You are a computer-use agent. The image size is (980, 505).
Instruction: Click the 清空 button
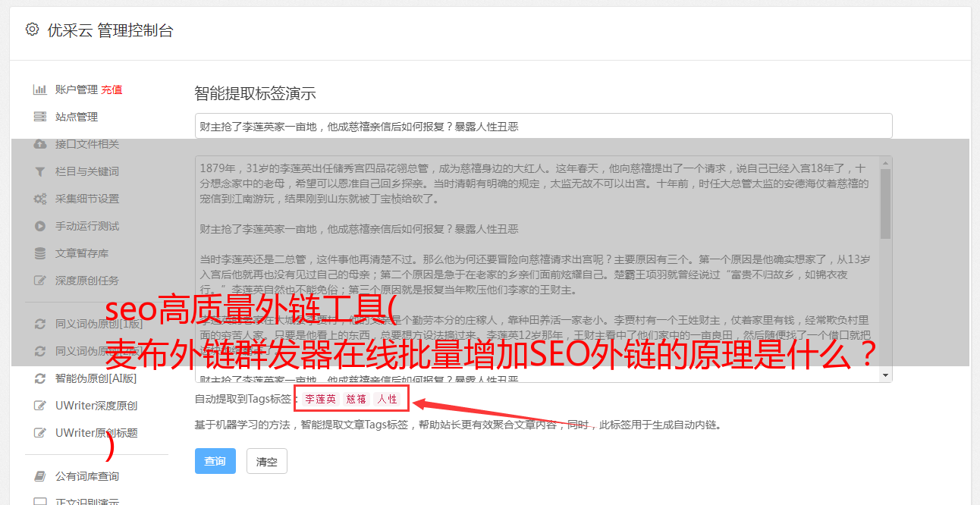click(267, 461)
